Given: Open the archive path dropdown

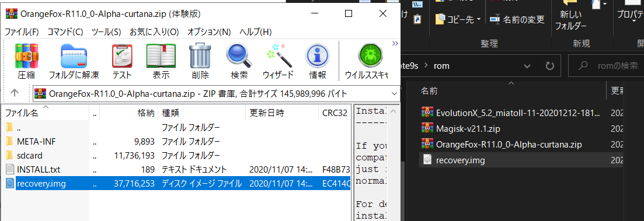Looking at the screenshot, I should (x=395, y=93).
